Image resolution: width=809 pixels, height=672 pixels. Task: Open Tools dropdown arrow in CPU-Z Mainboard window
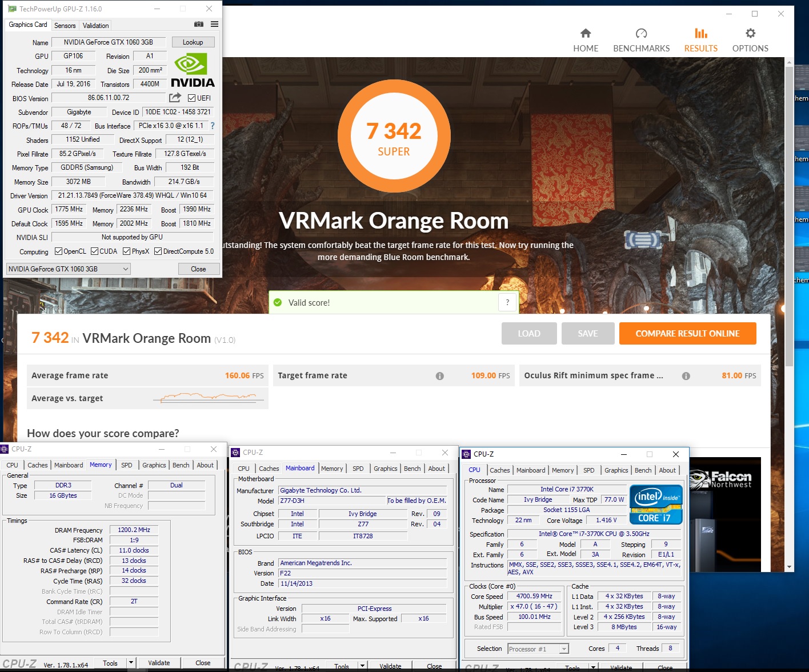click(362, 666)
